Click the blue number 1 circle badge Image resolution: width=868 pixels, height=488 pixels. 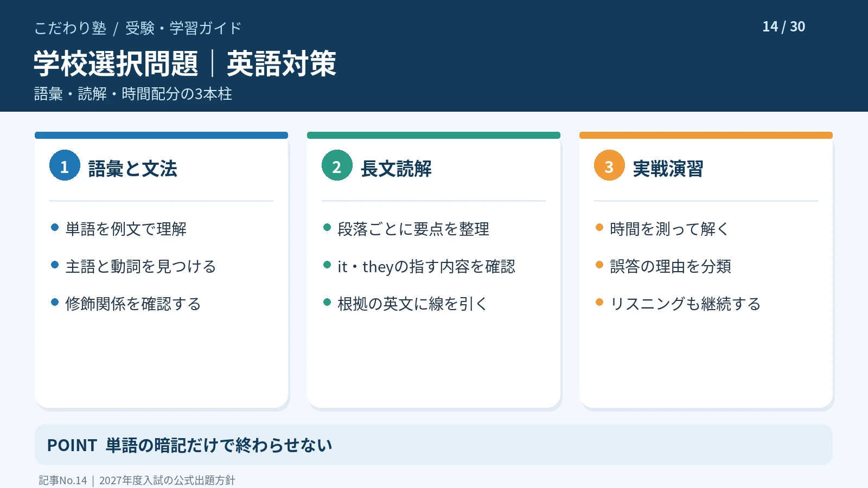65,165
